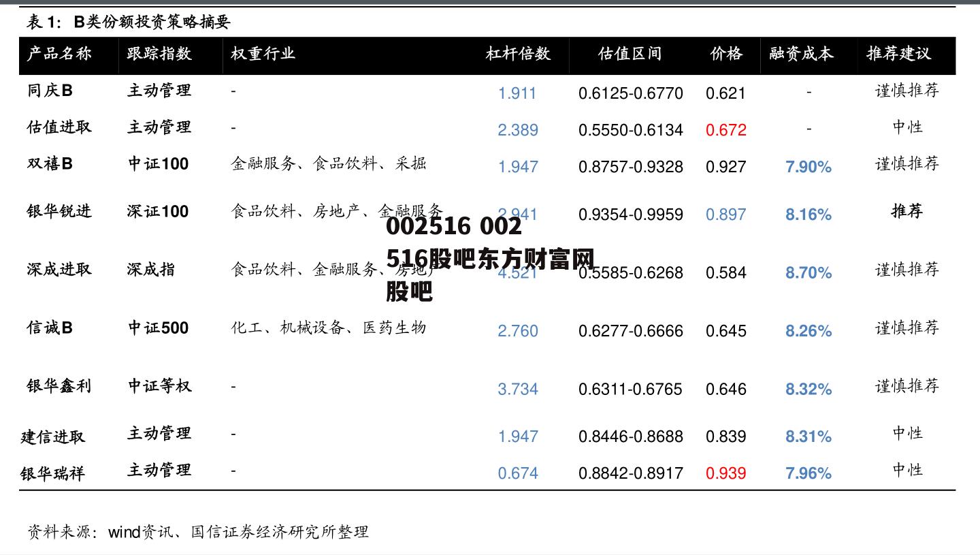980x555 pixels.
Task: Click the "推荐建议" column header
Action: click(x=899, y=54)
